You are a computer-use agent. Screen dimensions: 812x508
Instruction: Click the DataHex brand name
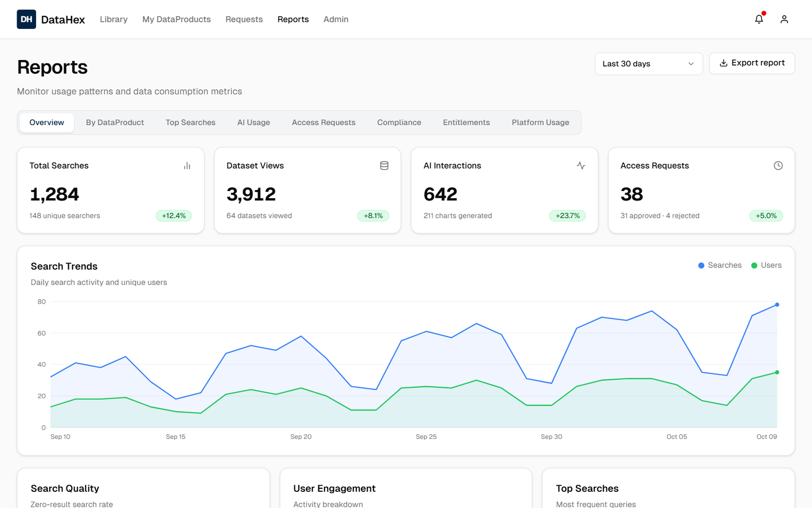click(x=63, y=19)
